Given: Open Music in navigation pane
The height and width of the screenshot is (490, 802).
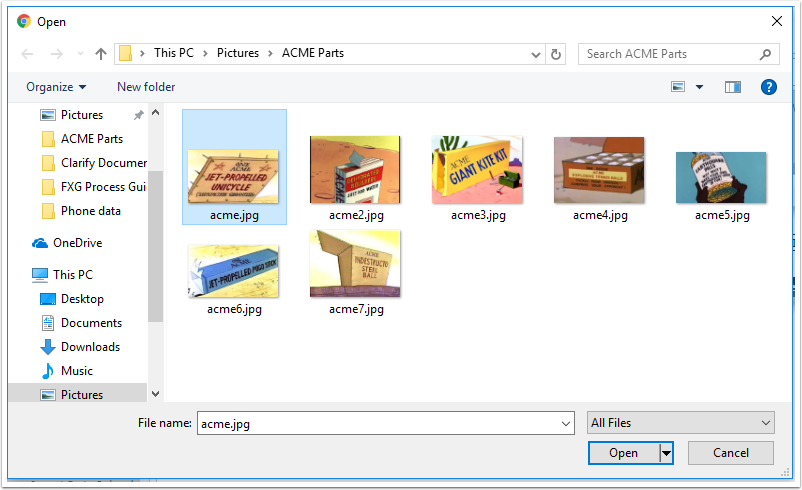Looking at the screenshot, I should [77, 371].
